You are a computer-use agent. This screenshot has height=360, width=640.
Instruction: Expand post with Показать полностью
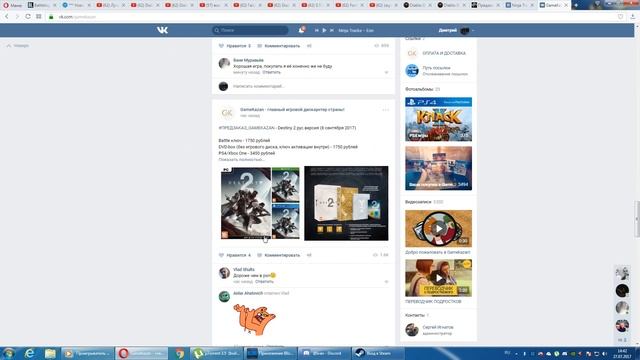(241, 160)
